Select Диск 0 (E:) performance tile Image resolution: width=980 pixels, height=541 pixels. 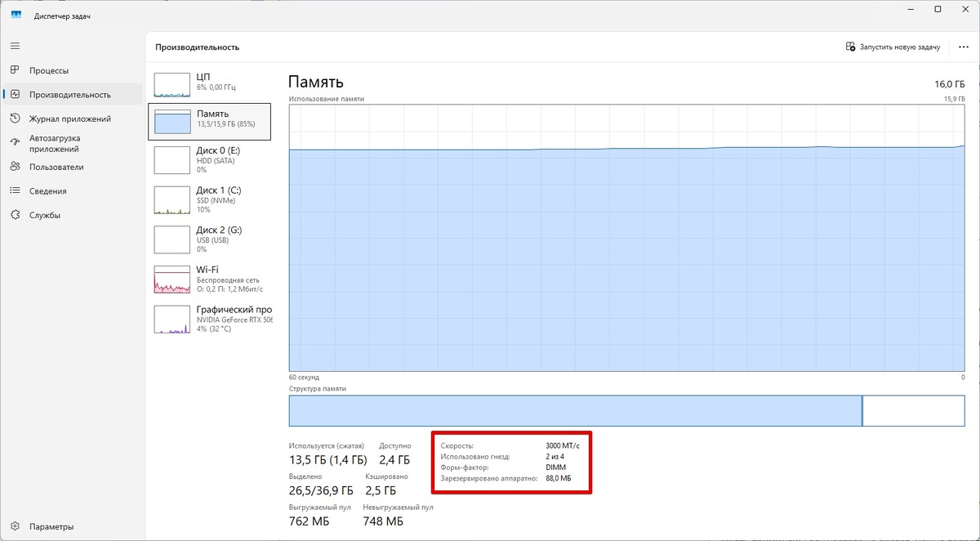click(x=208, y=159)
